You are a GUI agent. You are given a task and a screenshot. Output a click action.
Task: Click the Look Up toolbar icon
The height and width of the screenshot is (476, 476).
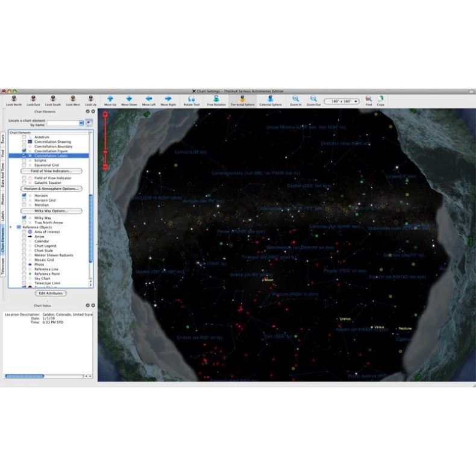[90, 99]
